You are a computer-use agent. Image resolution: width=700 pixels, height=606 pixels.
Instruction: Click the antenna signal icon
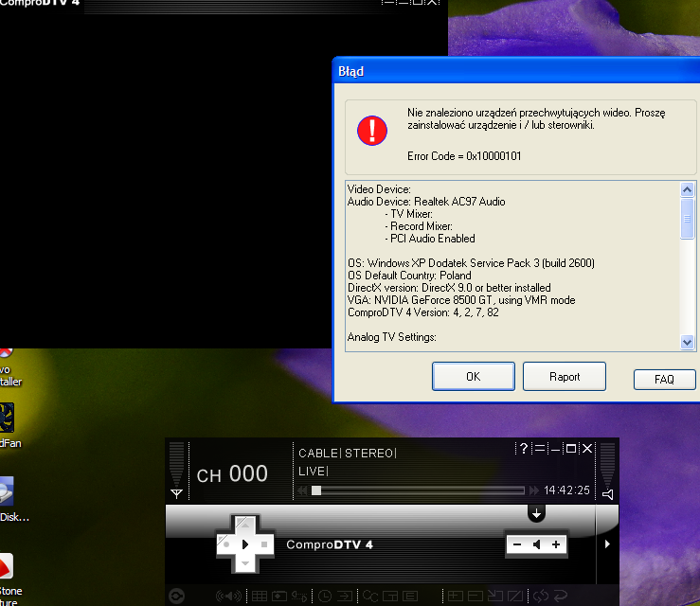click(x=177, y=493)
